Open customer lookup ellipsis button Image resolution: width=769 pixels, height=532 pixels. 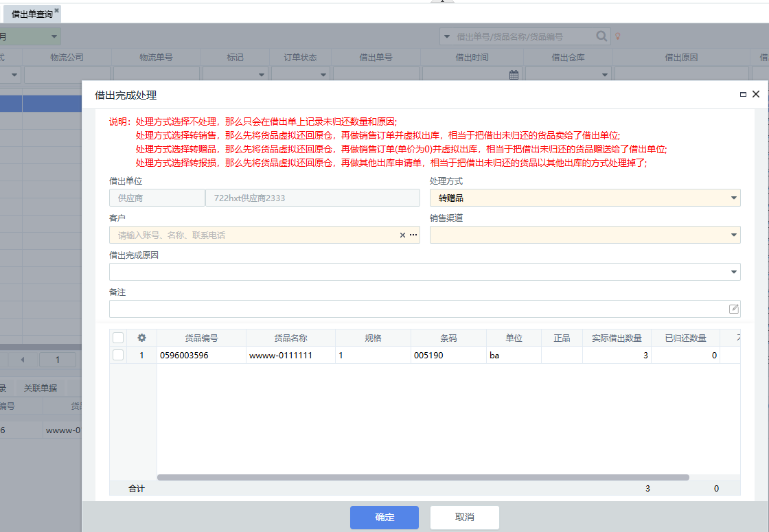click(413, 235)
